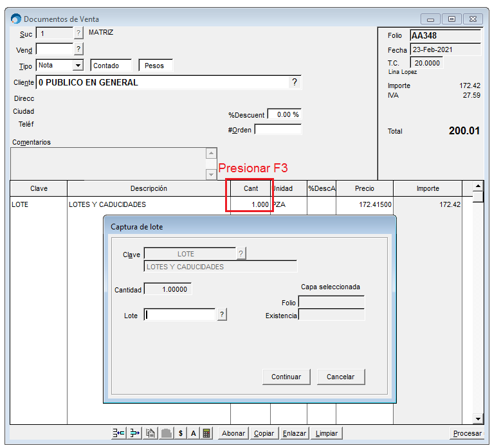Click the question mark next to Vend field
The image size is (492, 448).
(78, 49)
